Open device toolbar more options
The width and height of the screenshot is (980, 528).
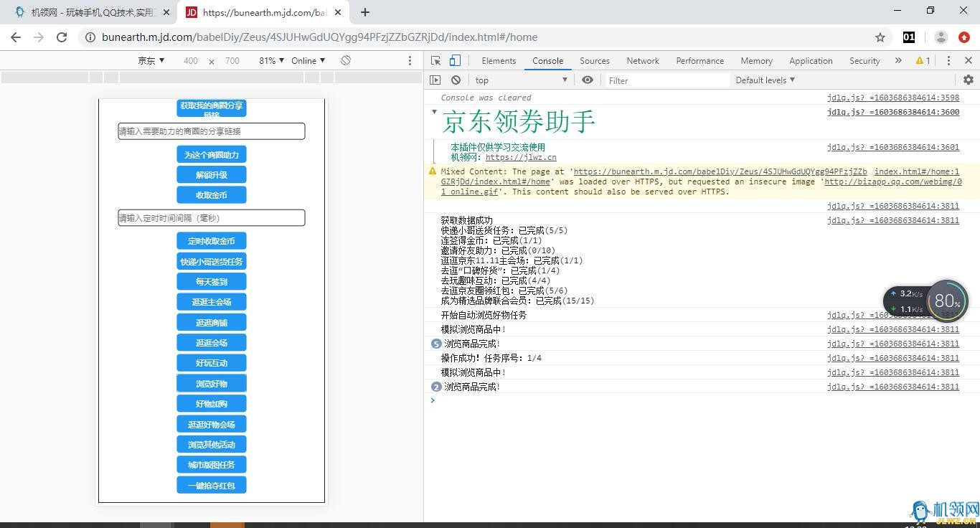pyautogui.click(x=410, y=61)
